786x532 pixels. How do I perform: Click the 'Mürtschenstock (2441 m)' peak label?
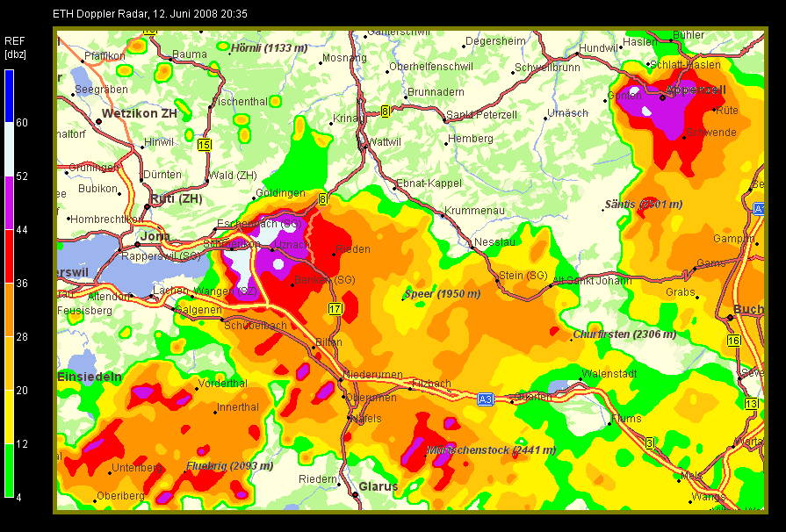point(491,449)
